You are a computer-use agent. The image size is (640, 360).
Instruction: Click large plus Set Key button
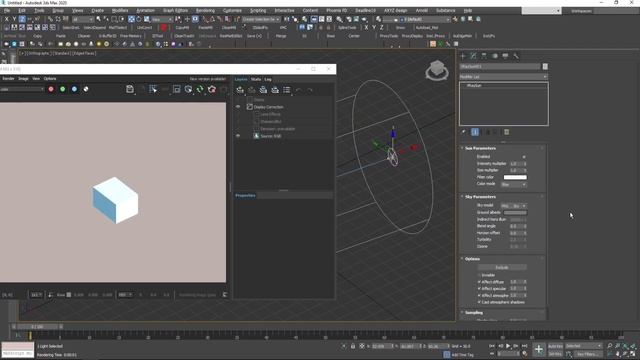(539, 349)
